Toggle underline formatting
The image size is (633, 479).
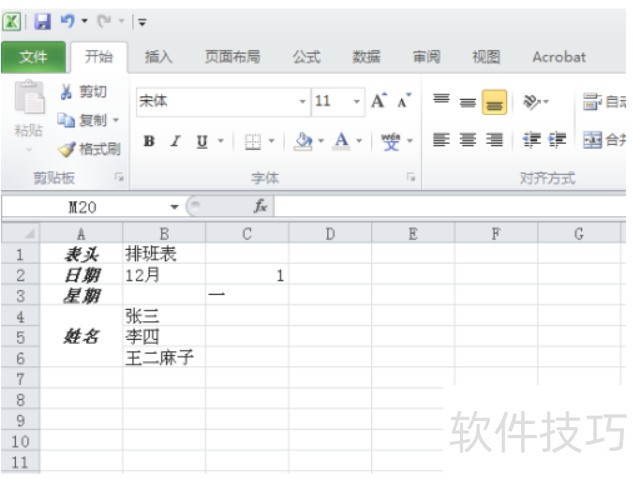[x=202, y=141]
